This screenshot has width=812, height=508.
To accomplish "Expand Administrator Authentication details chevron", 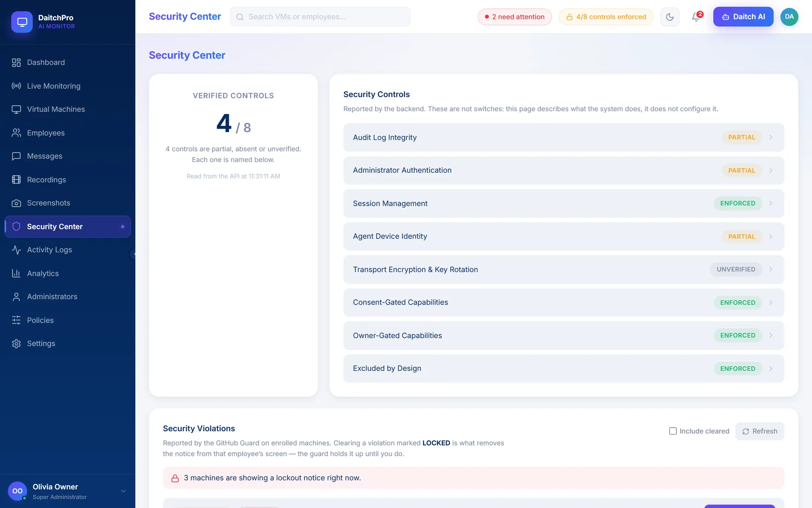I will pos(770,170).
